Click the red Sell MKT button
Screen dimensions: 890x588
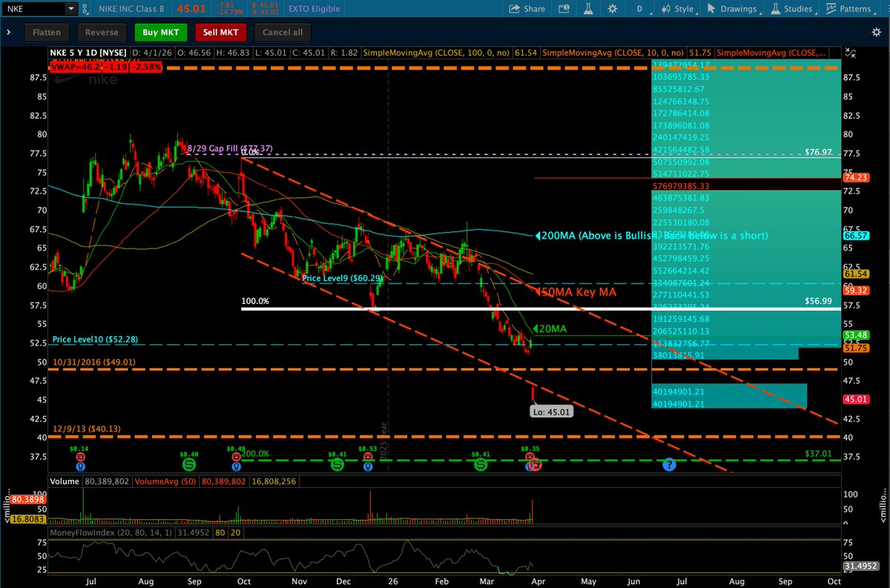[x=220, y=32]
